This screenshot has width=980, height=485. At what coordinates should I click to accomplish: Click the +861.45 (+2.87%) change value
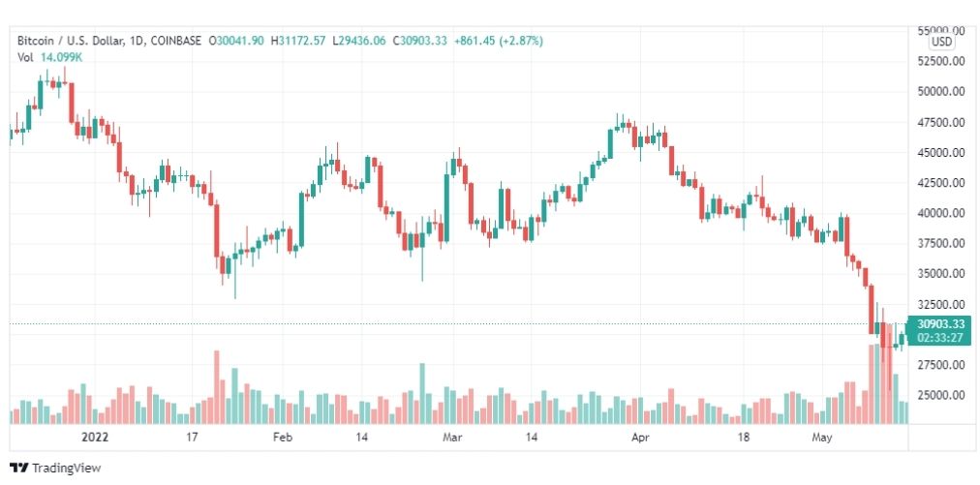tap(498, 41)
